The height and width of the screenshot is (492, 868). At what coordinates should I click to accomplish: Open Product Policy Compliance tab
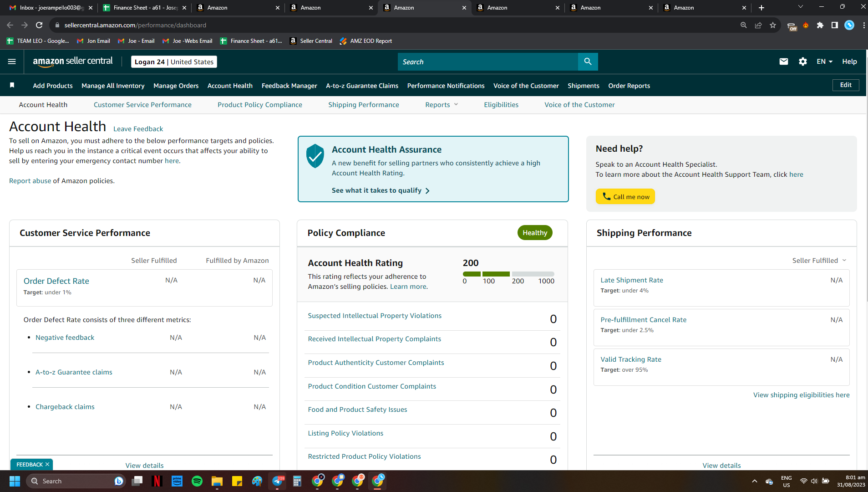coord(260,105)
